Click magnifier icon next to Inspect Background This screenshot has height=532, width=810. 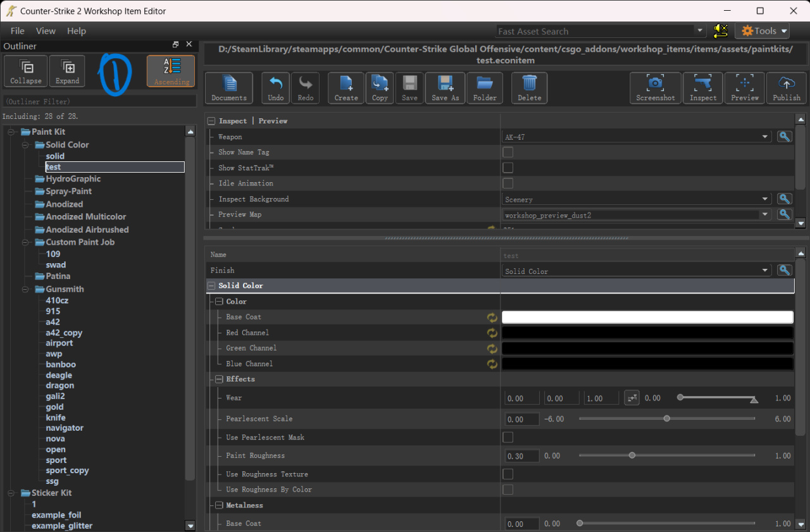click(x=785, y=199)
